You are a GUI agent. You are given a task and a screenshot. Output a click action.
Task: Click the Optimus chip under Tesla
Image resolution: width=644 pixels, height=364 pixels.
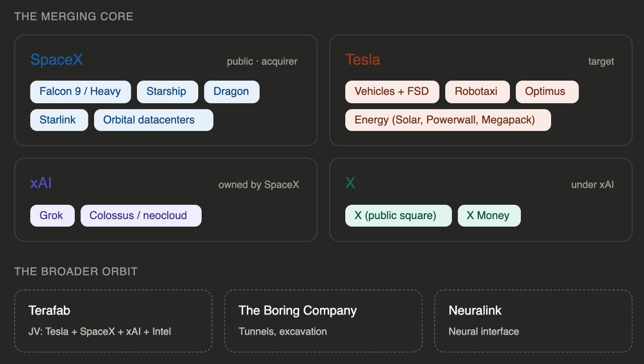point(547,92)
